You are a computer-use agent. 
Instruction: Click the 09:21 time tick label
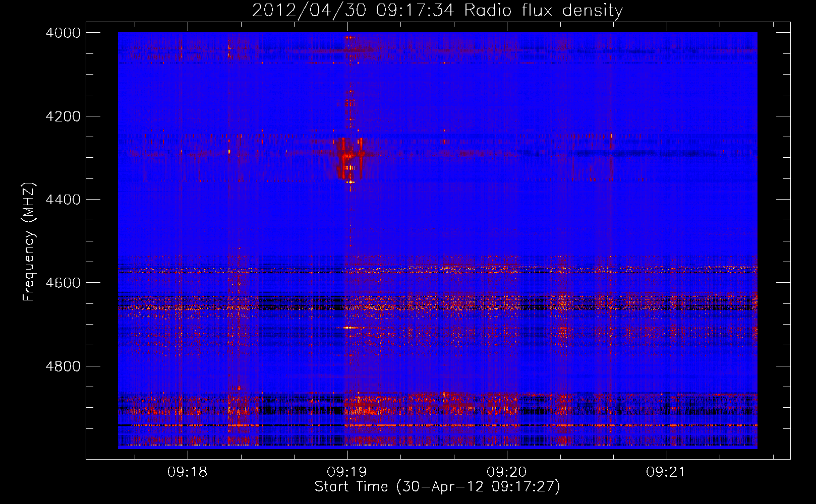click(x=666, y=472)
